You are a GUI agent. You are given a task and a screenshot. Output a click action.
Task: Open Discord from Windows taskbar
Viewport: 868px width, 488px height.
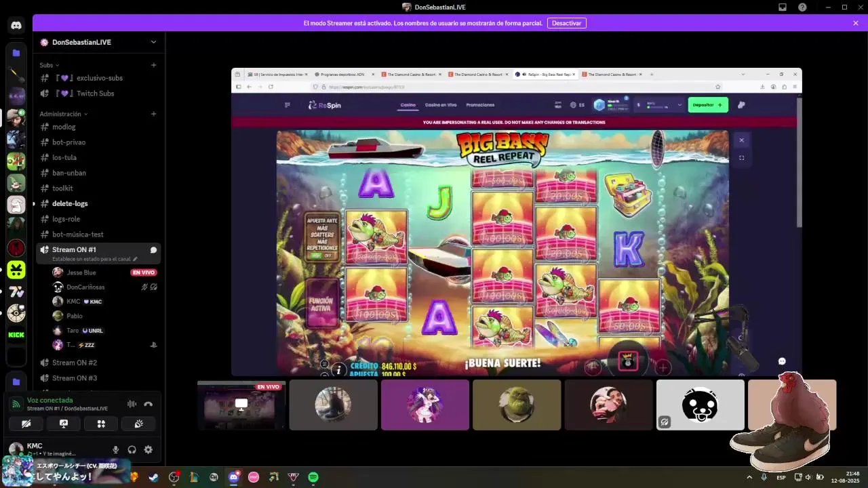pyautogui.click(x=234, y=477)
